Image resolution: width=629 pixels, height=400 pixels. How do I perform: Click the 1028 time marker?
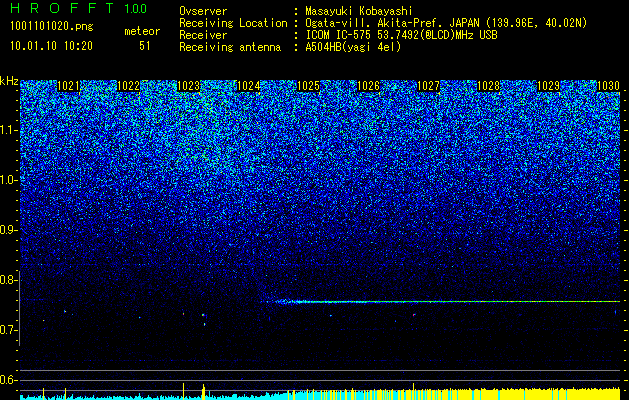tap(488, 86)
